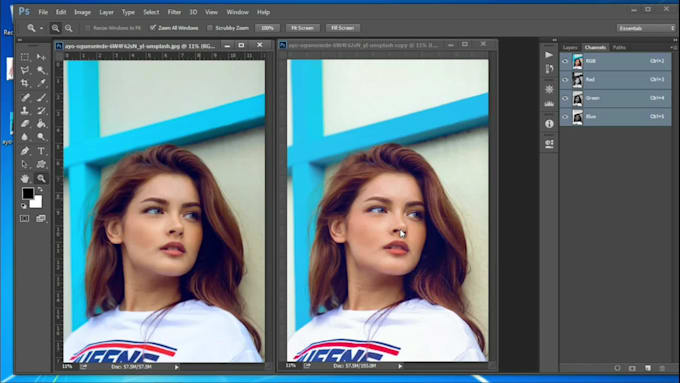Select the Paint Bucket tool
The width and height of the screenshot is (680, 383).
pyautogui.click(x=41, y=124)
